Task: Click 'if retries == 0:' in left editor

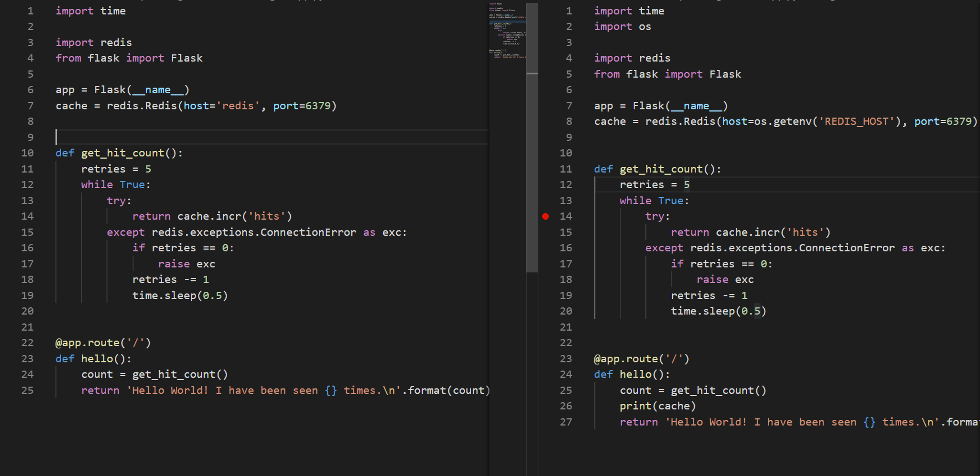Action: [183, 248]
